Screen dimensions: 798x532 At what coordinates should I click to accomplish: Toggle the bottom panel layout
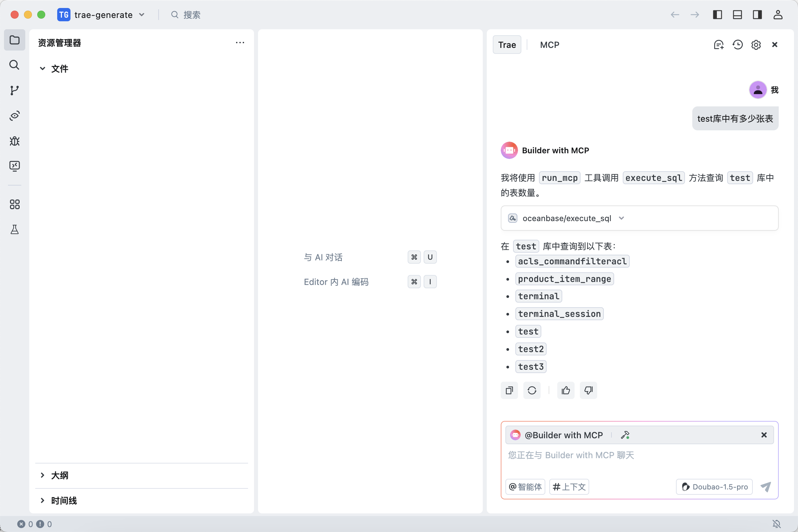click(x=737, y=15)
